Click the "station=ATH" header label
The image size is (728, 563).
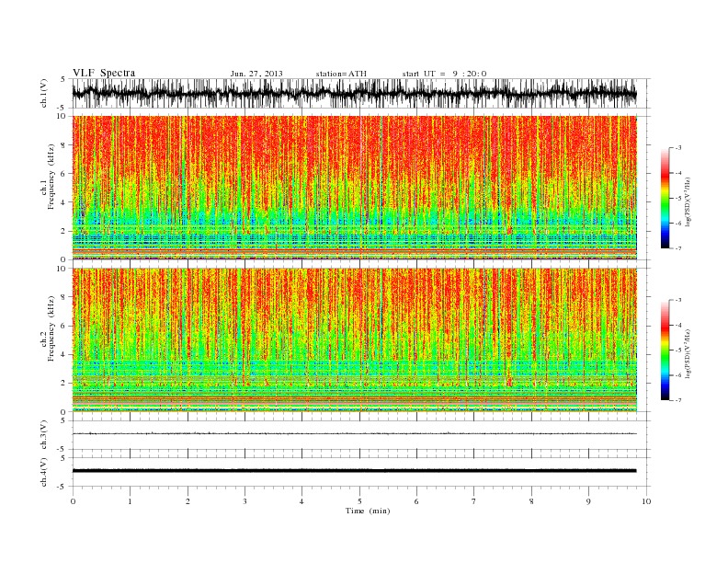tap(341, 74)
